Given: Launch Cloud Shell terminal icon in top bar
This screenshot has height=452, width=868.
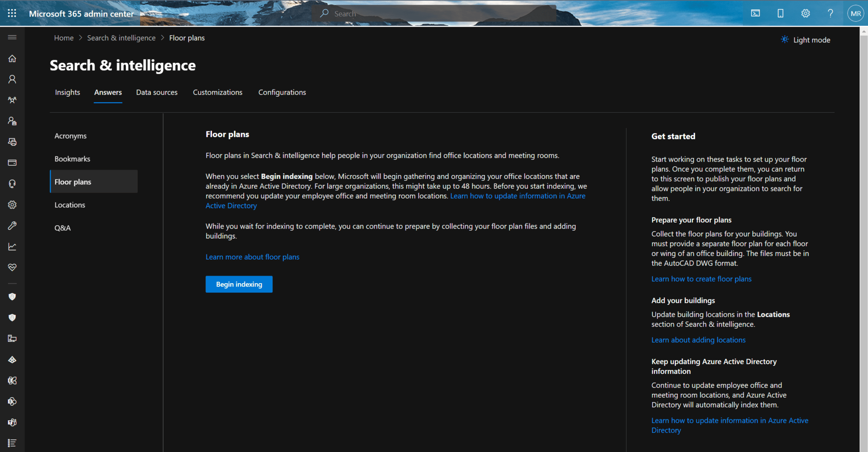Looking at the screenshot, I should pos(755,13).
